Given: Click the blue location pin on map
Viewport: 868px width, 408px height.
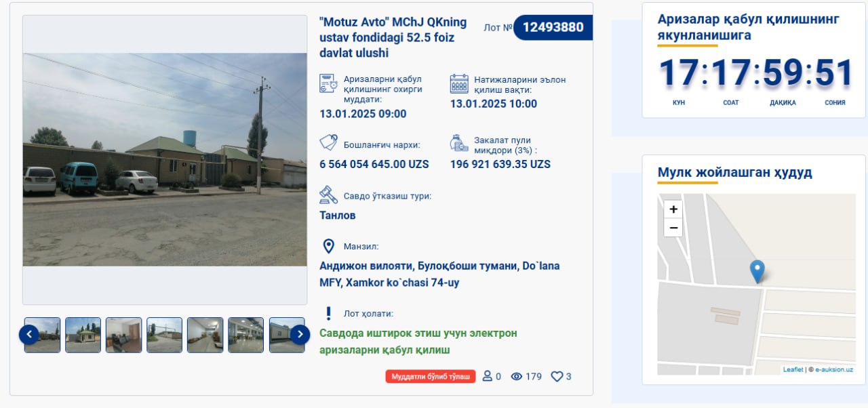Looking at the screenshot, I should tap(757, 271).
